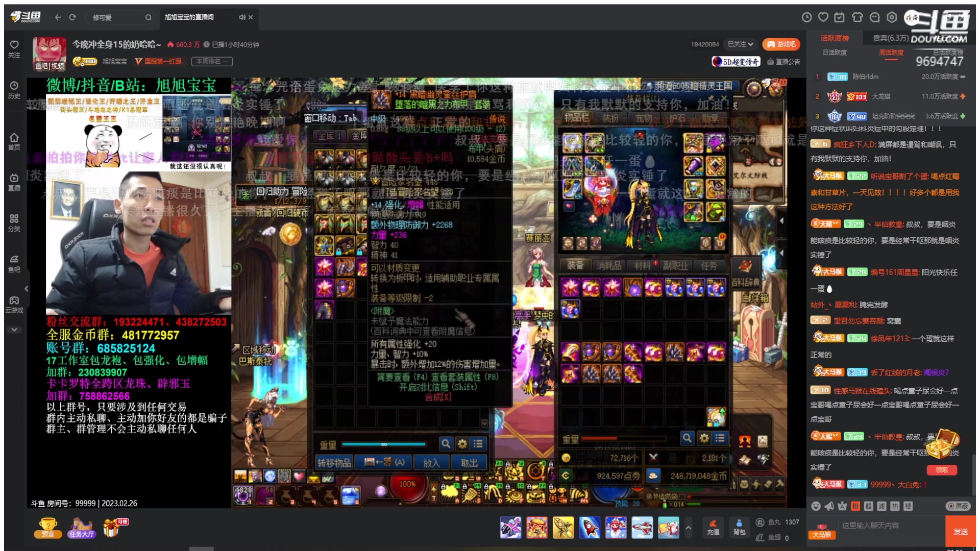Open 关注 (Following) in left sidebar
Viewport: 980px width, 551px height.
pyautogui.click(x=14, y=49)
